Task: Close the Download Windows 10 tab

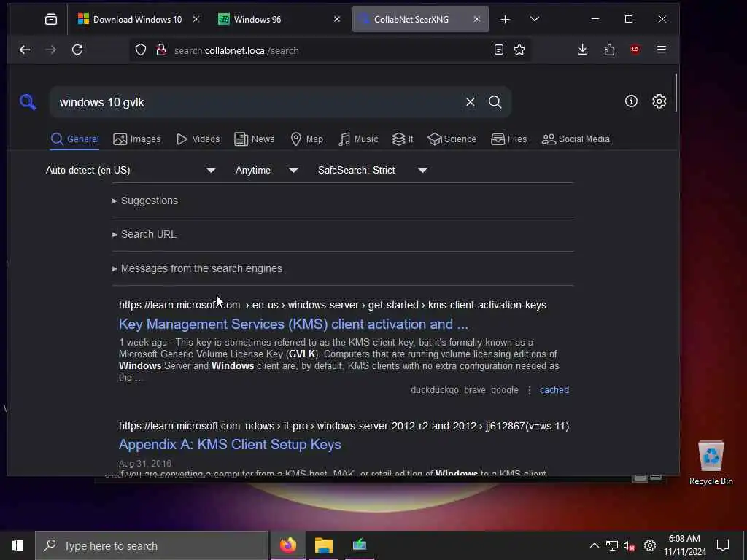Action: click(x=196, y=19)
